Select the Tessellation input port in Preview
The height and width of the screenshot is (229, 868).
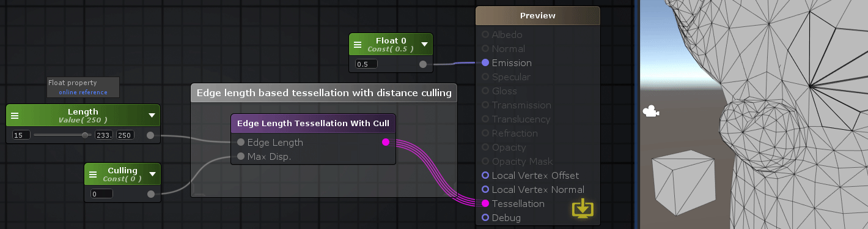point(485,204)
